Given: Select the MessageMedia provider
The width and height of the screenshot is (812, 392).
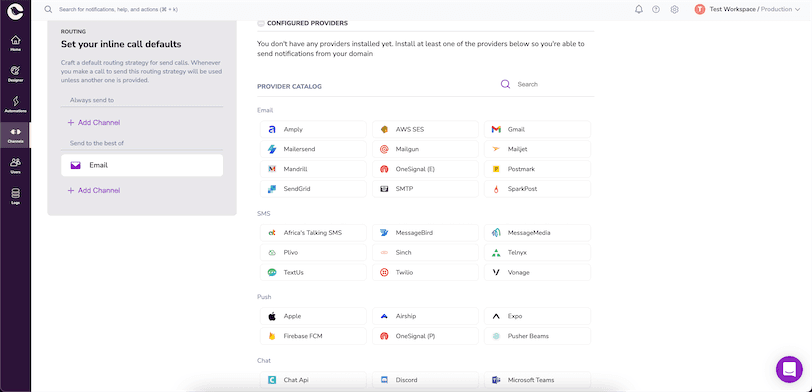Looking at the screenshot, I should point(538,233).
